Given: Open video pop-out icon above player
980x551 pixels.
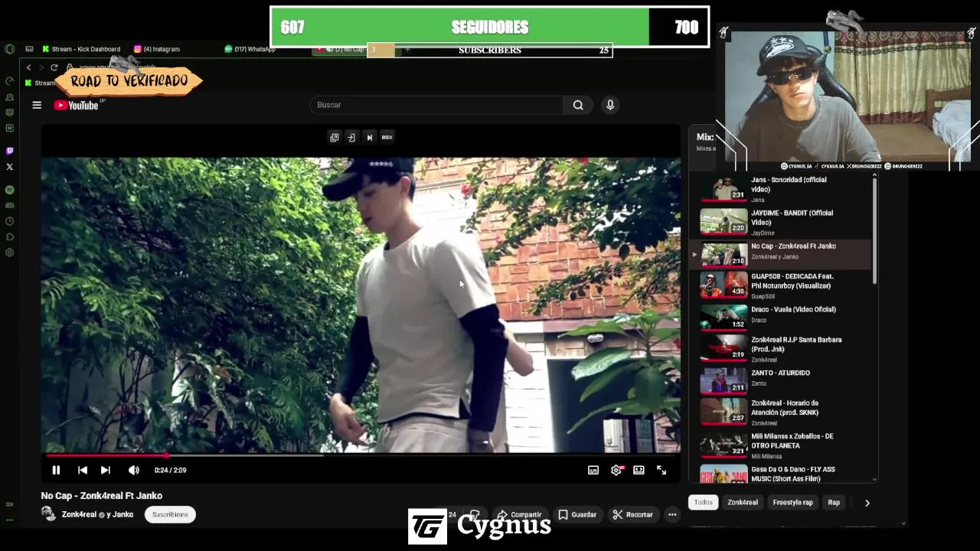Looking at the screenshot, I should pos(334,137).
